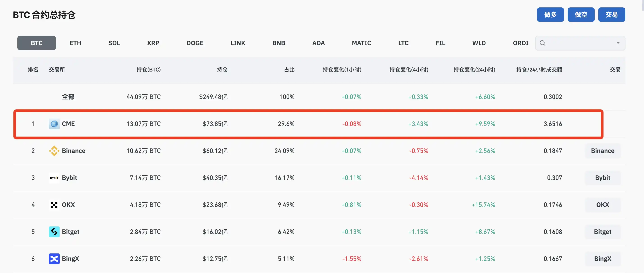
Task: Switch to the SOL tab
Action: [114, 43]
